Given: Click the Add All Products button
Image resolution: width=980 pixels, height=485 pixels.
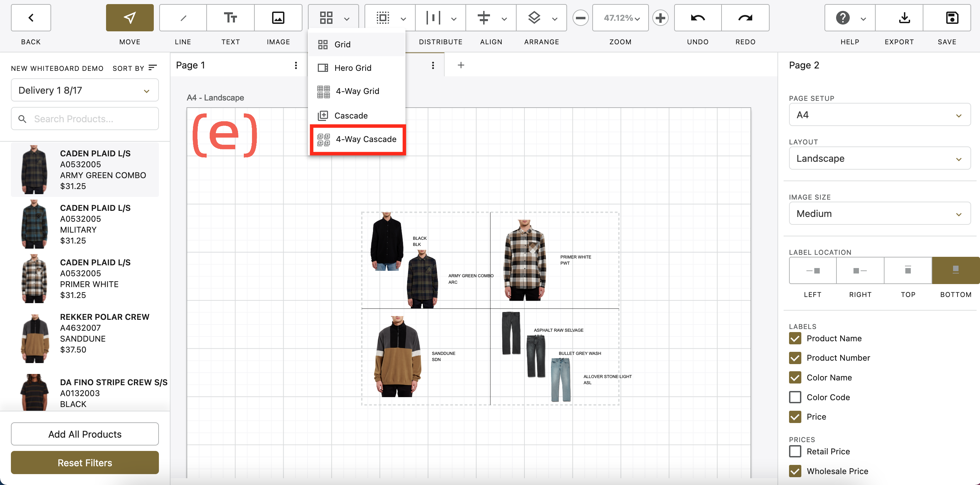Looking at the screenshot, I should click(85, 434).
